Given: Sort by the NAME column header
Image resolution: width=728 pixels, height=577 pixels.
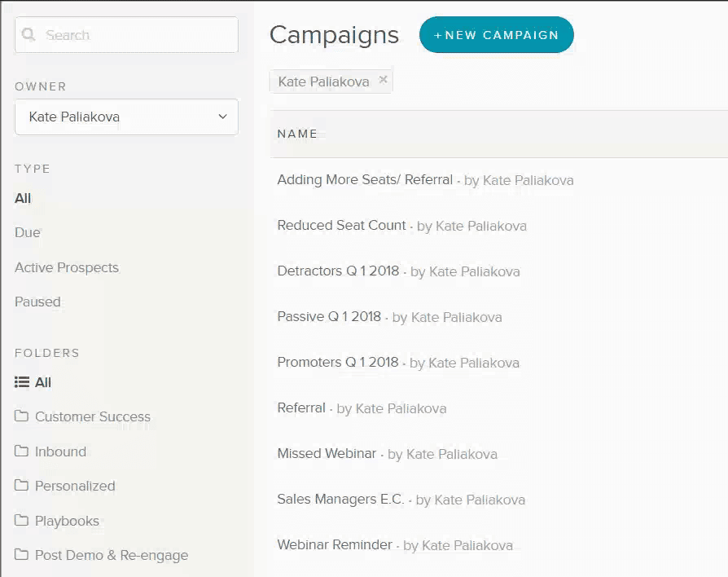Looking at the screenshot, I should point(297,134).
